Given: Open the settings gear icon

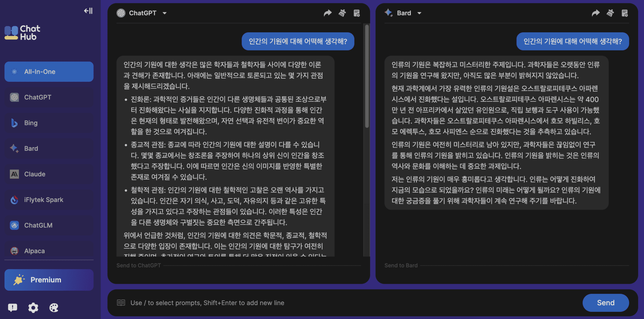Looking at the screenshot, I should coord(33,307).
